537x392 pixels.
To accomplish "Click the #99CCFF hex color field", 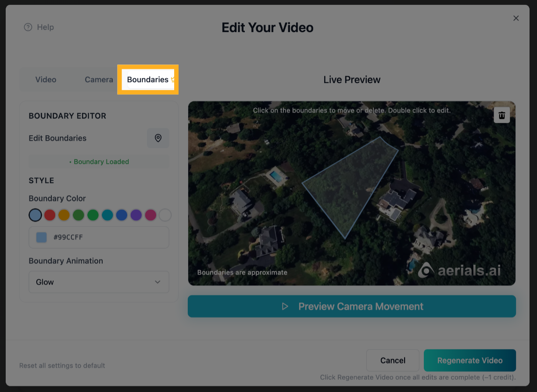I will point(99,237).
